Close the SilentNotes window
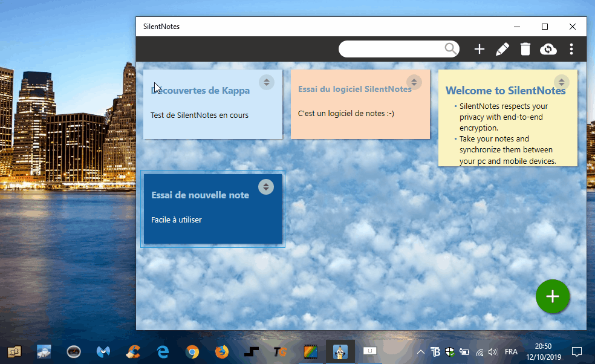Viewport: 595px width, 364px height. [572, 27]
